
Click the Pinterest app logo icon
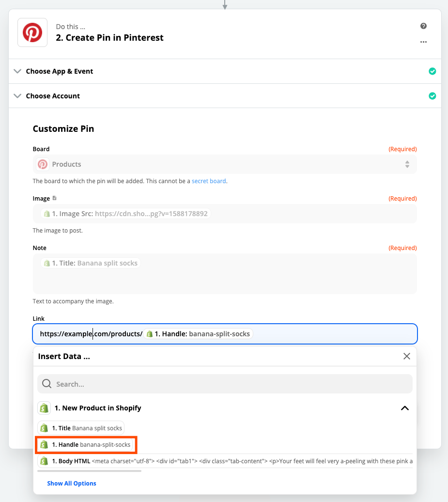(x=32, y=32)
